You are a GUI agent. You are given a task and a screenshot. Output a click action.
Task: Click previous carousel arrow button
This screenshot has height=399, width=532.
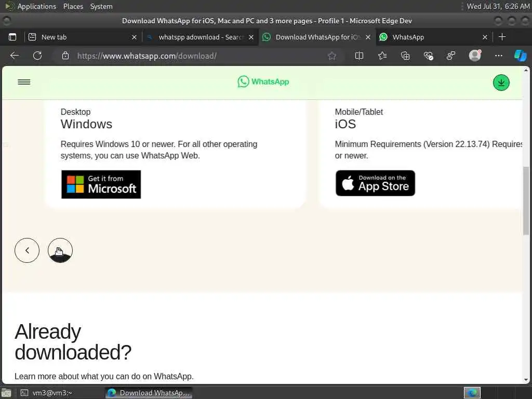(27, 250)
